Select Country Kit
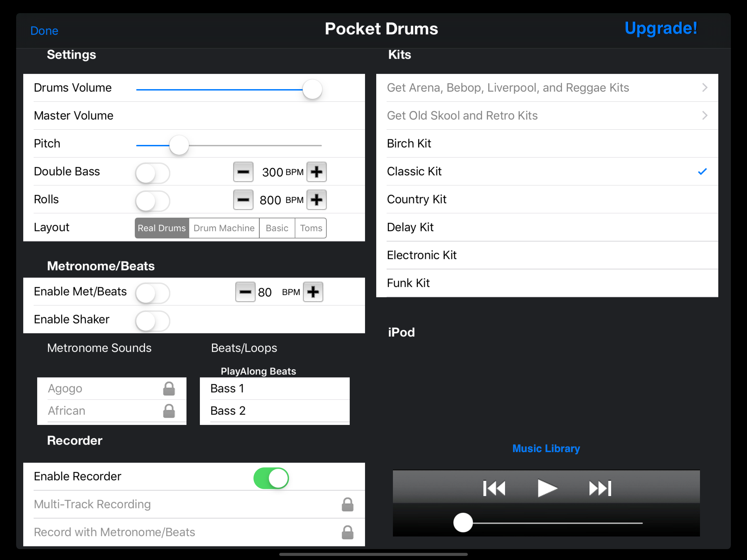 (x=547, y=200)
